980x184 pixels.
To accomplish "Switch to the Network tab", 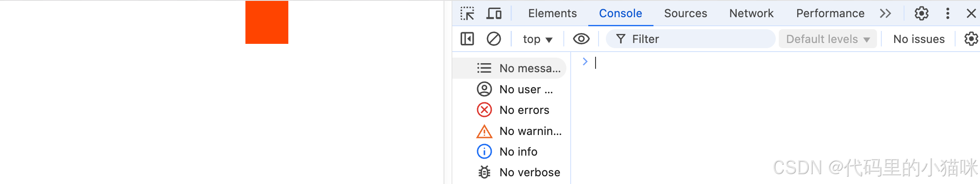I will tap(751, 14).
